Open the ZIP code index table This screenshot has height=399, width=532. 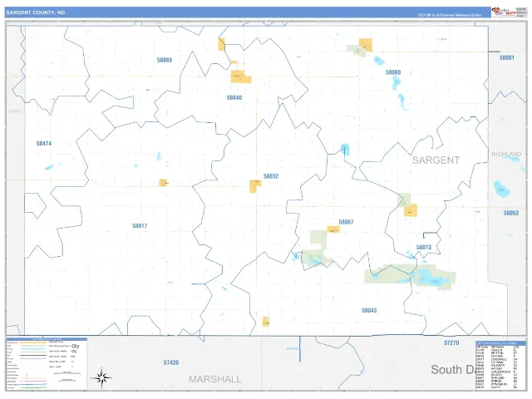[x=500, y=366]
